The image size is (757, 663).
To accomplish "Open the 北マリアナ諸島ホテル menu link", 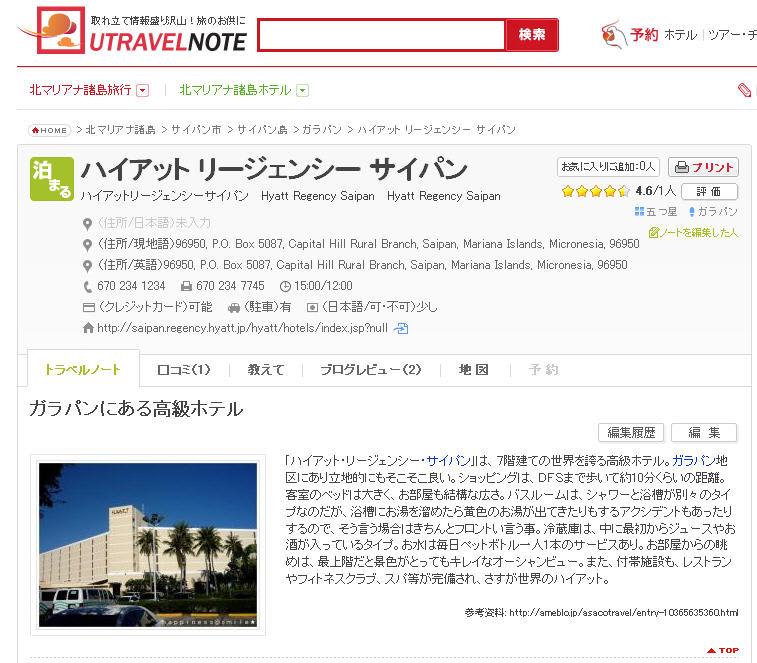I will click(x=235, y=90).
